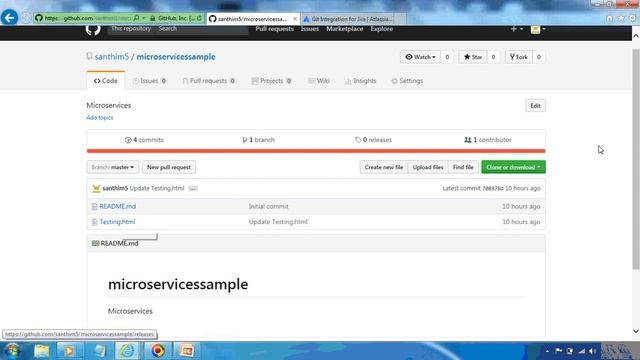Open the Branch: master dropdown
Viewport: 640px width, 360px height.
113,167
